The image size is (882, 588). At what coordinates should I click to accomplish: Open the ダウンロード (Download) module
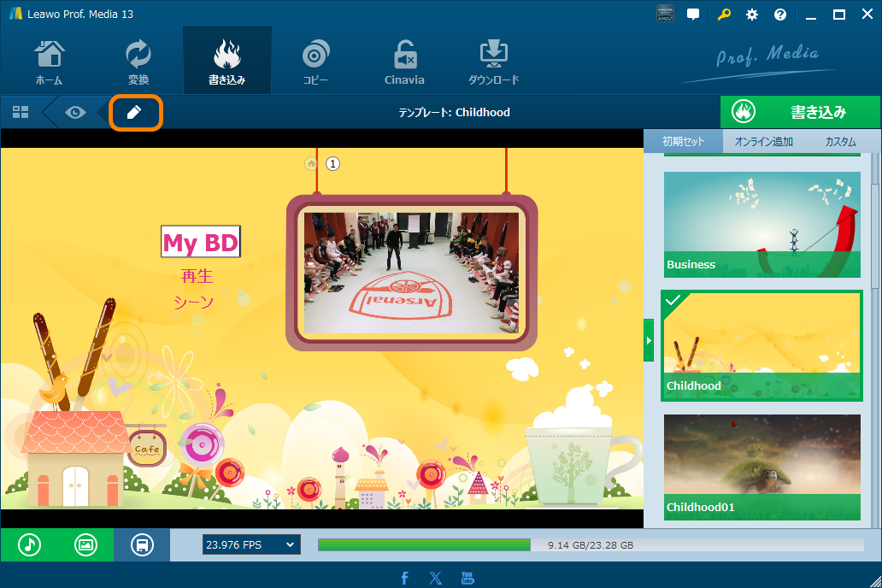[x=493, y=62]
